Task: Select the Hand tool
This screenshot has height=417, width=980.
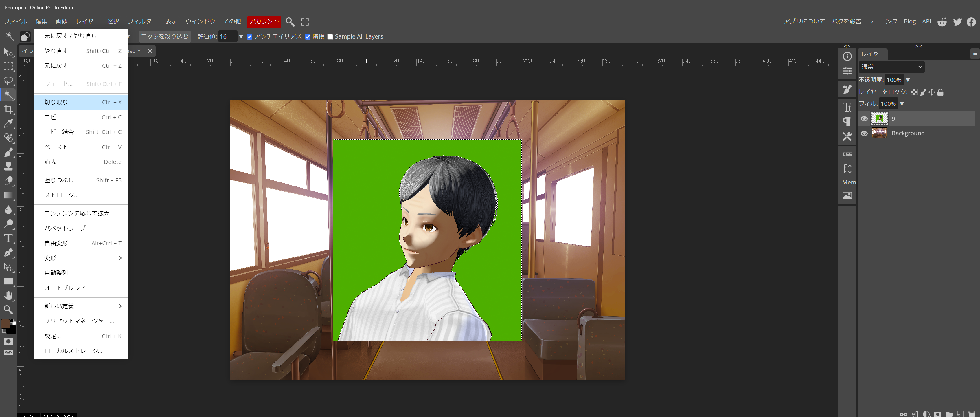Action: click(x=8, y=295)
